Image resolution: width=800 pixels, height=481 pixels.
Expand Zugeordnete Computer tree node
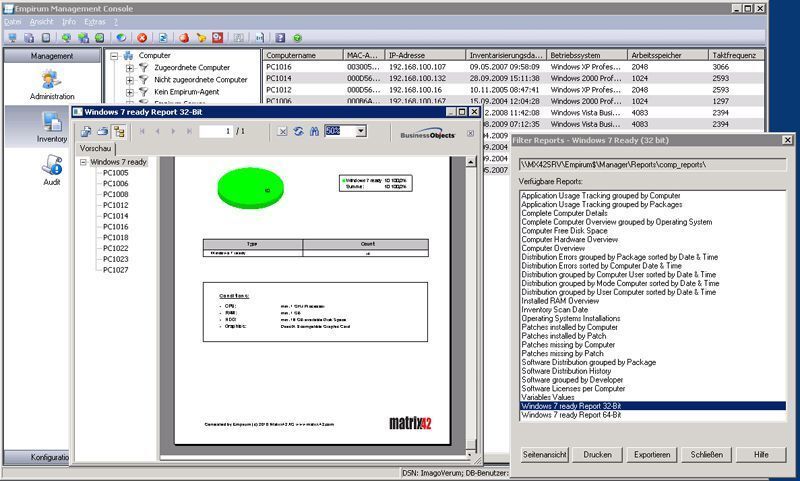[x=130, y=68]
